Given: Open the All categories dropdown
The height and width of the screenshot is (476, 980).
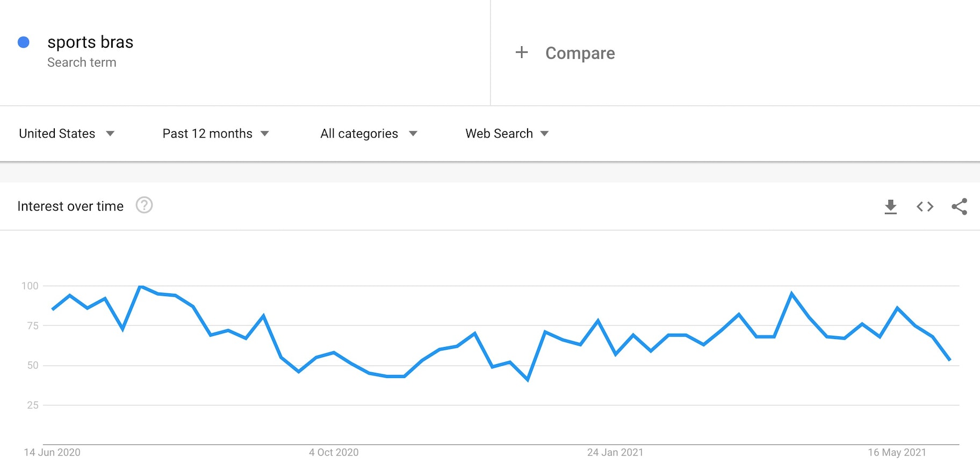Looking at the screenshot, I should point(369,134).
